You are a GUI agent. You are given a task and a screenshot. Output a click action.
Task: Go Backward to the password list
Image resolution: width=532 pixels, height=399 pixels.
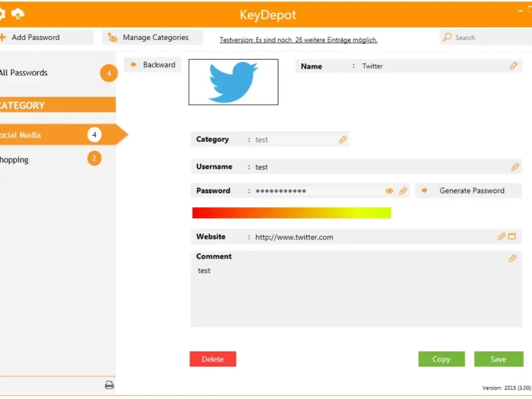[153, 65]
